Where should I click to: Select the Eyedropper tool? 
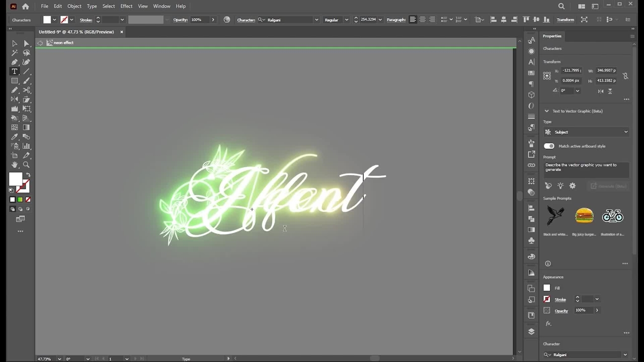coord(15,137)
